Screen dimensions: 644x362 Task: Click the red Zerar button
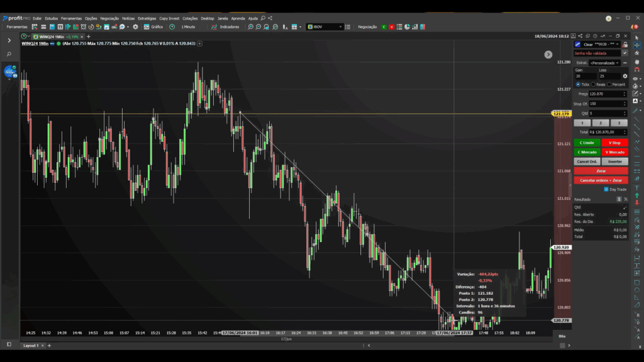tap(601, 171)
